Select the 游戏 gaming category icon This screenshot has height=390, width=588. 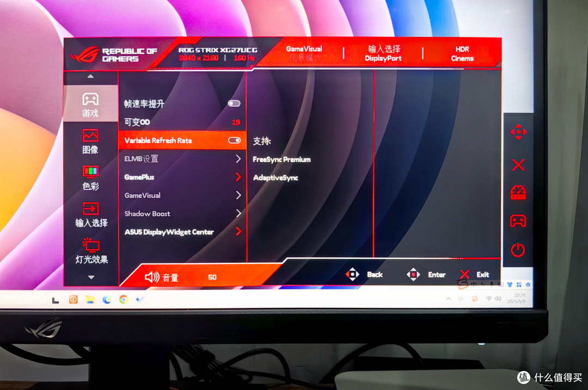pos(90,104)
